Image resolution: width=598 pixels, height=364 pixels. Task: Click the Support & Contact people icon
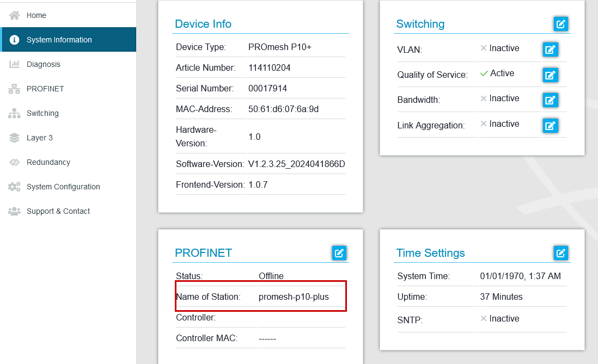[15, 211]
